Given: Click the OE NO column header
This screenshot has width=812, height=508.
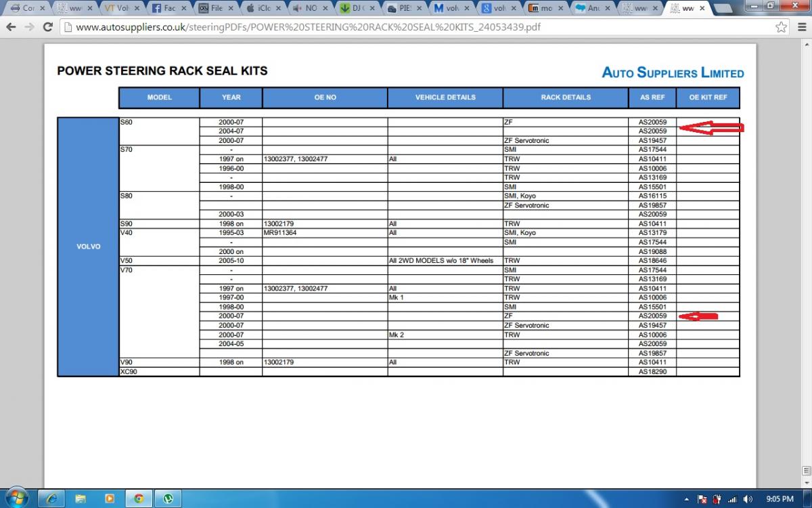Looking at the screenshot, I should click(x=325, y=98).
